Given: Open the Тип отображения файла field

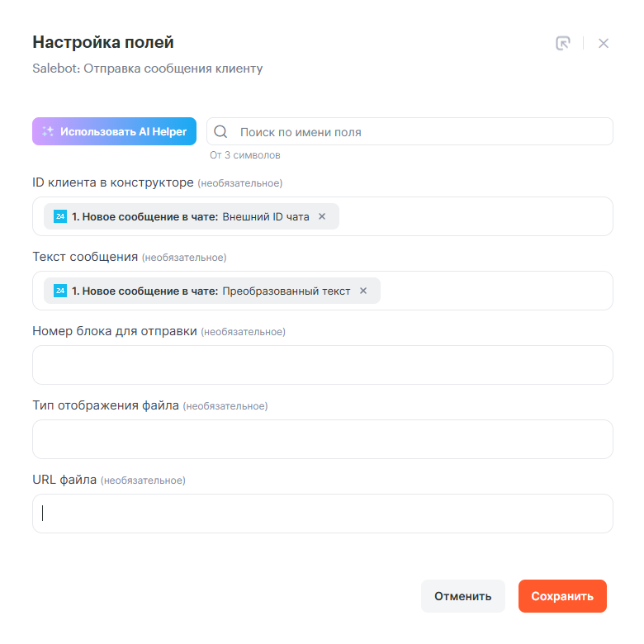Looking at the screenshot, I should [x=322, y=439].
